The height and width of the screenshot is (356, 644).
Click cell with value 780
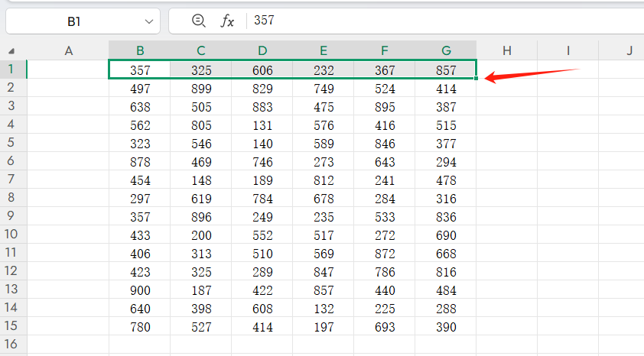140,327
